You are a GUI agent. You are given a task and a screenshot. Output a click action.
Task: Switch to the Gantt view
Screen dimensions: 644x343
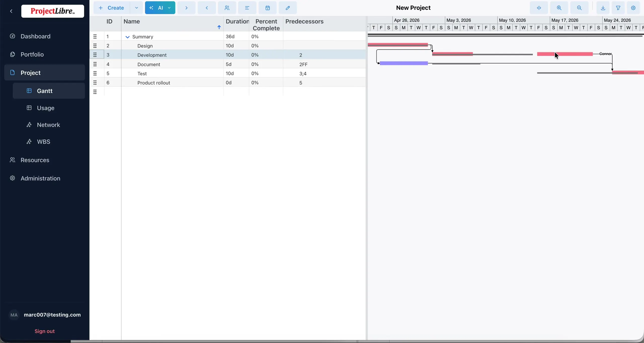[49, 91]
